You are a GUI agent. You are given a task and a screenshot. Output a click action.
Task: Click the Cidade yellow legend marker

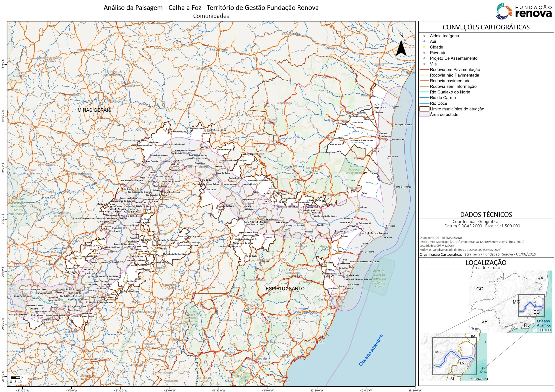pos(424,47)
